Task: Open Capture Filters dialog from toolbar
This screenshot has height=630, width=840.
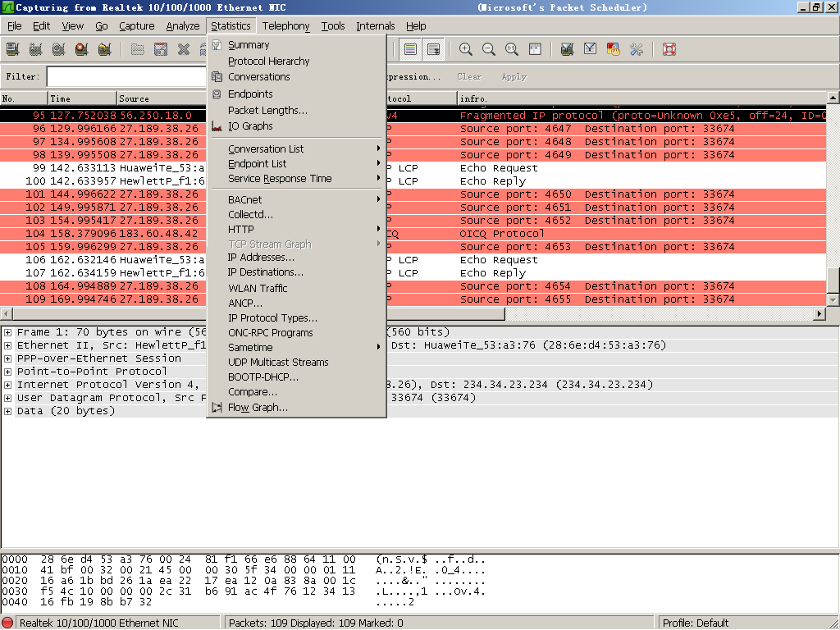Action: click(567, 49)
